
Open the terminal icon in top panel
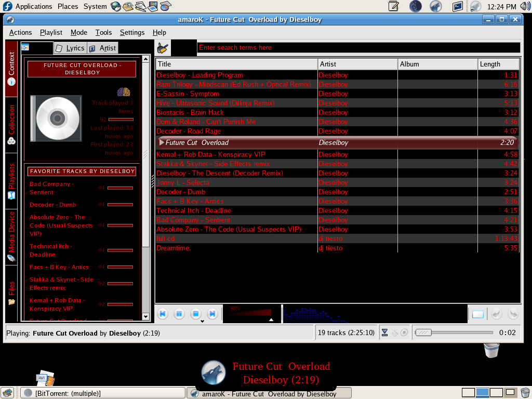(x=457, y=6)
